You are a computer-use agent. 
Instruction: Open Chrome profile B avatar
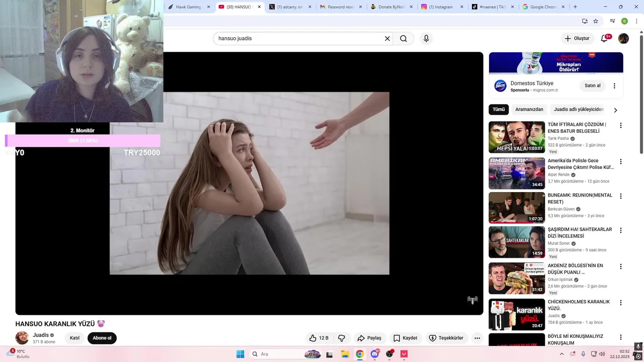point(624,21)
